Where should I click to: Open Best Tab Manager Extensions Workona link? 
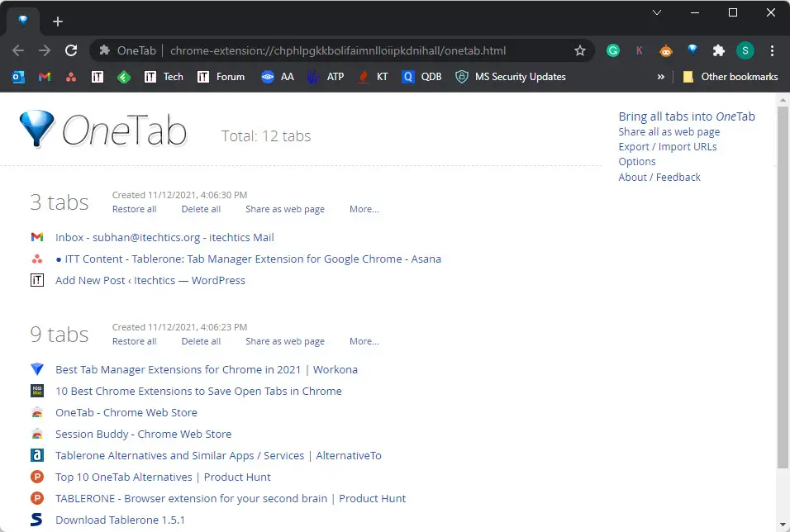click(x=207, y=369)
